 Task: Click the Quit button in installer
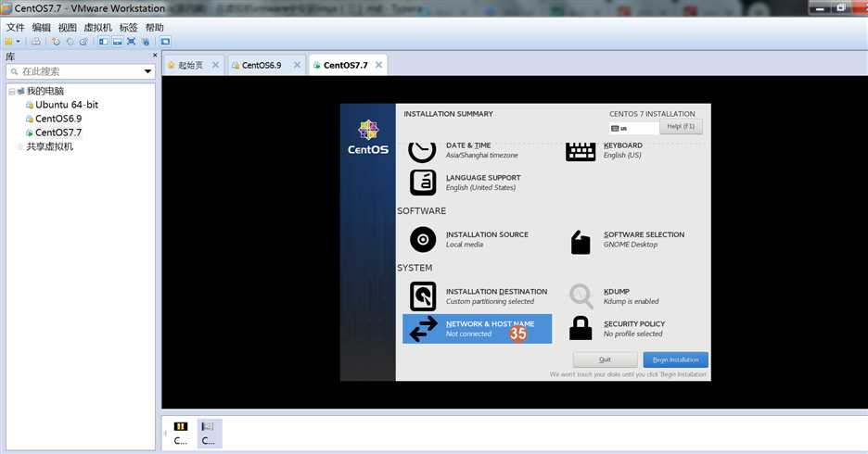point(605,359)
